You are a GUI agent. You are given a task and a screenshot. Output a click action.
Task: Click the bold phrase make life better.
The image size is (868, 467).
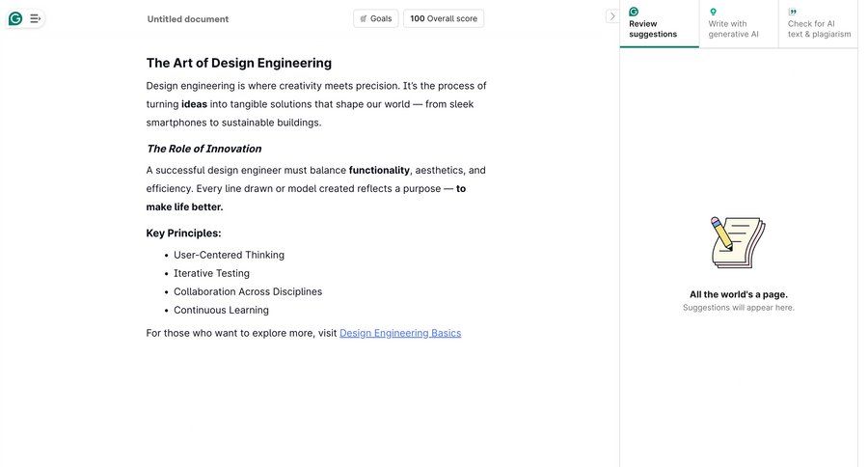click(184, 206)
